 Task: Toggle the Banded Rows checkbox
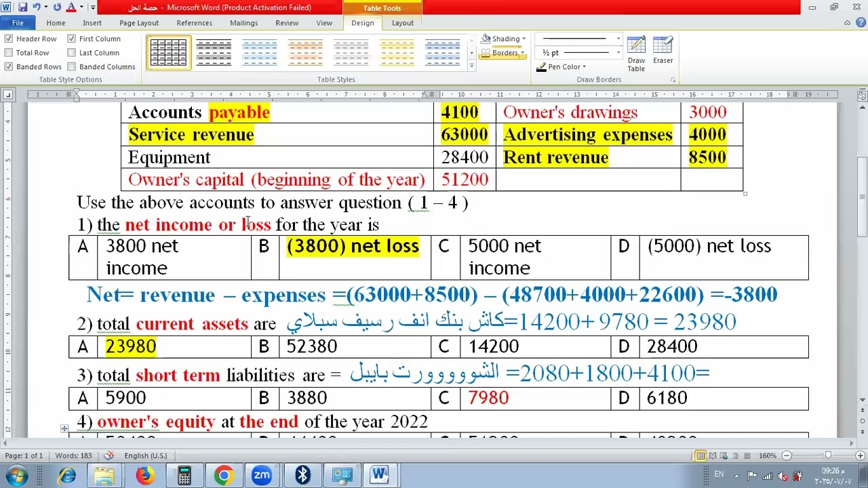coord(9,66)
